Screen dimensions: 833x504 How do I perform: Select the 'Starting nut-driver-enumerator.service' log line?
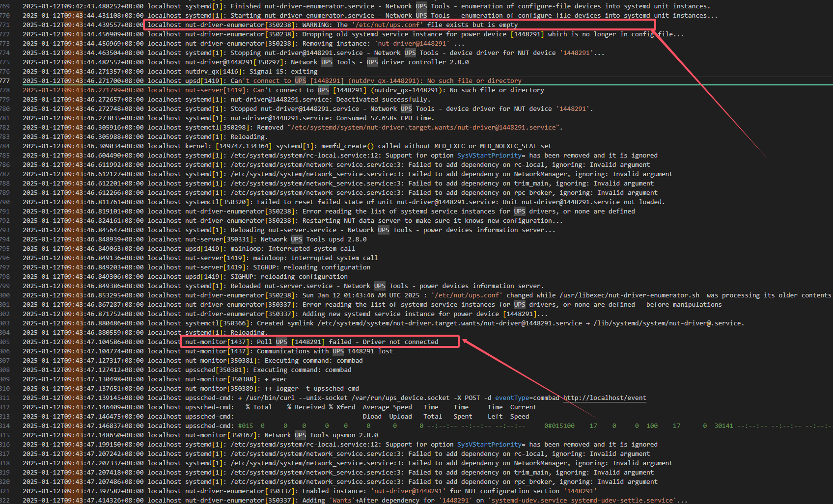pos(370,16)
